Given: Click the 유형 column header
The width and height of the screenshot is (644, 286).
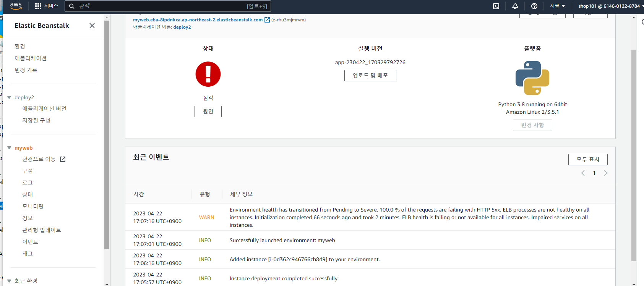Looking at the screenshot, I should [x=205, y=194].
